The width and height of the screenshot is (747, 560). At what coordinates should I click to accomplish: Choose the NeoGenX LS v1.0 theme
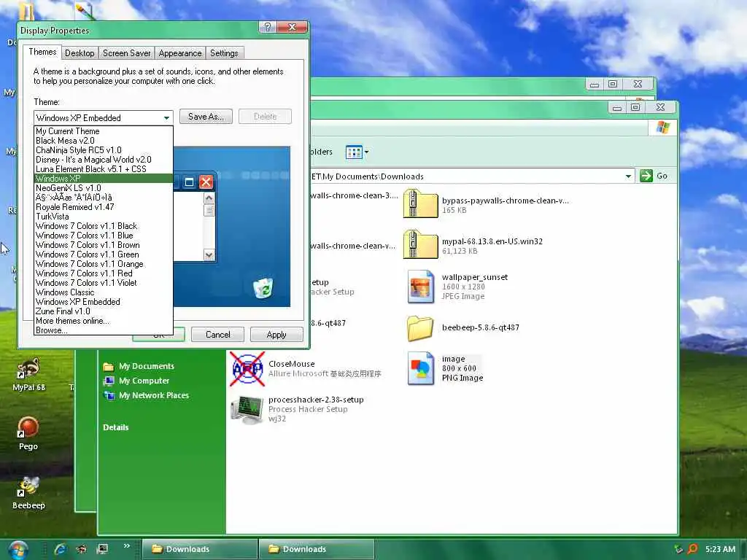click(104, 188)
